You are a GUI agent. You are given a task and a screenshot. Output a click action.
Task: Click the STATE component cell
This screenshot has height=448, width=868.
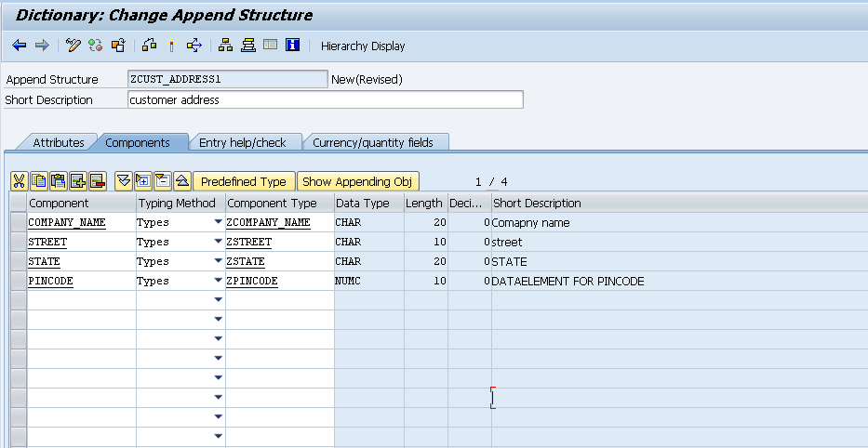point(81,261)
